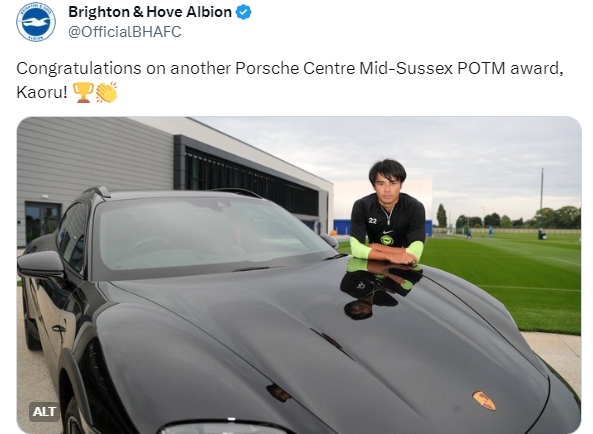The height and width of the screenshot is (434, 593).
Task: Click the player's reflection on the hood
Action: point(380,287)
